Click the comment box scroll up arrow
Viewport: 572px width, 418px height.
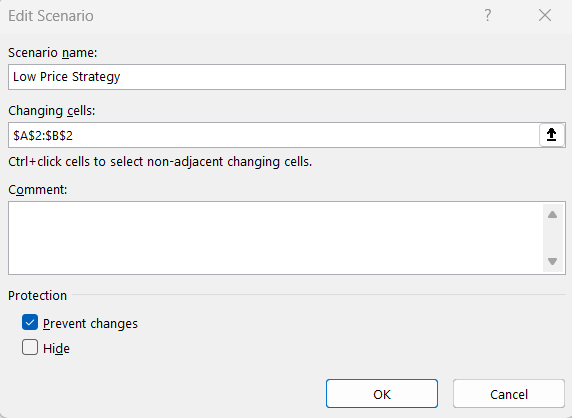552,214
